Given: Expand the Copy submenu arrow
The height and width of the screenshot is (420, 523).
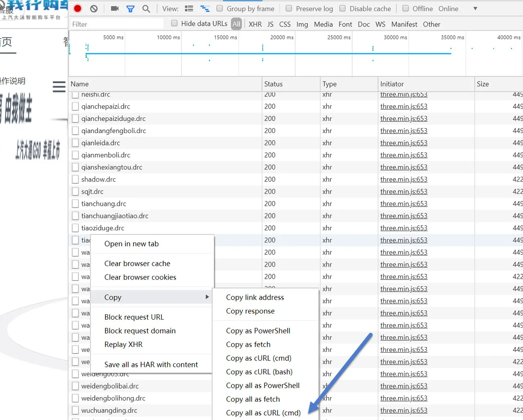Looking at the screenshot, I should 207,297.
